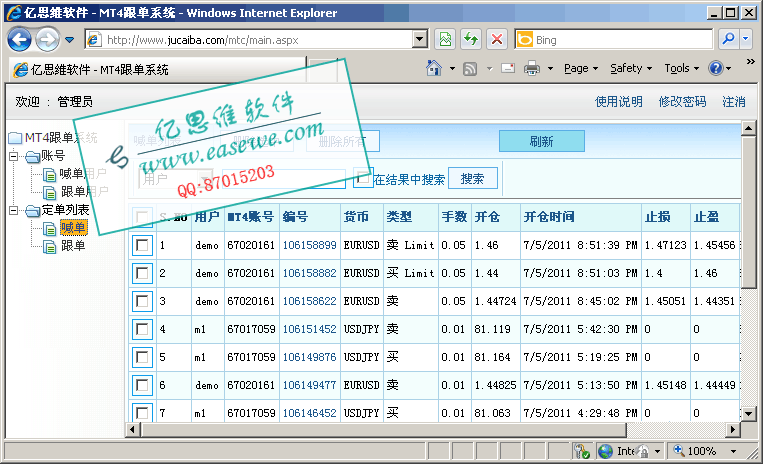Click the Read Mail icon
Screen dimensions: 763x464
pyautogui.click(x=508, y=68)
